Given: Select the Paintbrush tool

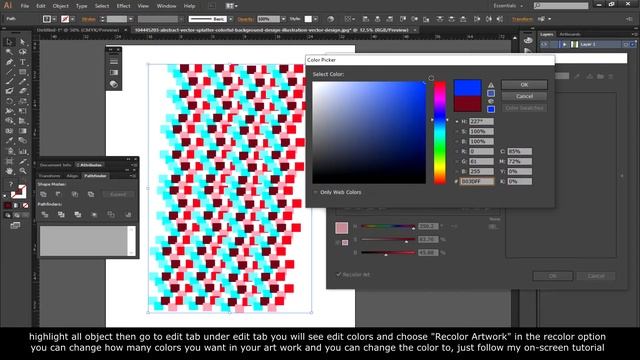Looking at the screenshot, I should tap(9, 82).
